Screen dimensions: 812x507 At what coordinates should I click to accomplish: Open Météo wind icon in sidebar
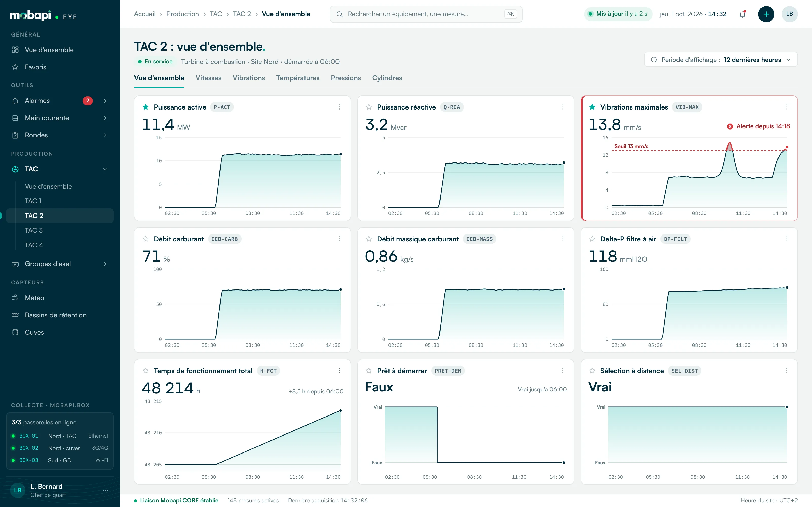15,298
